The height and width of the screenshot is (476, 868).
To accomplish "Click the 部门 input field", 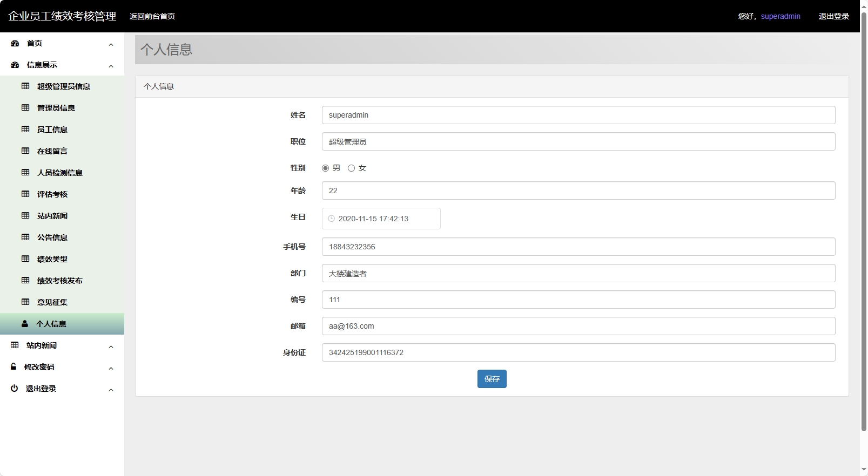I will coord(578,273).
